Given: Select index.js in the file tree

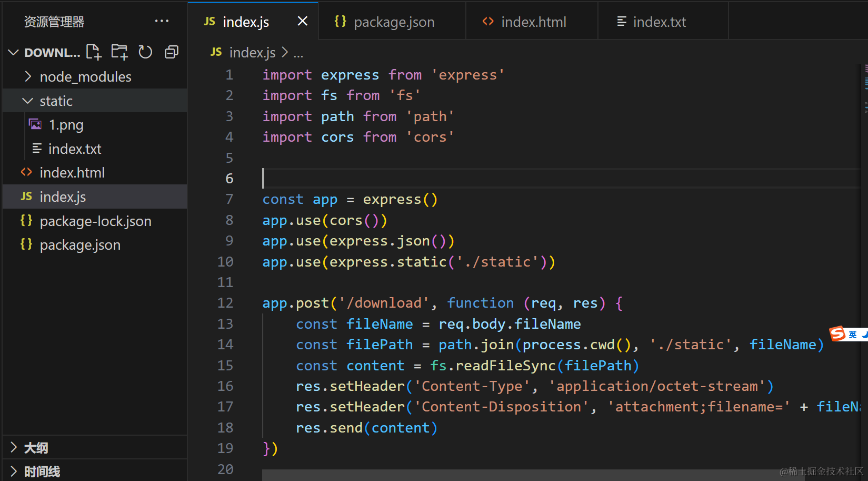Looking at the screenshot, I should (95, 197).
